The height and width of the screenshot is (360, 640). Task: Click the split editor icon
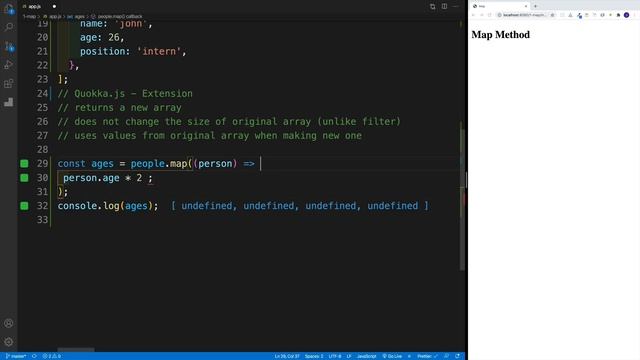pos(444,7)
